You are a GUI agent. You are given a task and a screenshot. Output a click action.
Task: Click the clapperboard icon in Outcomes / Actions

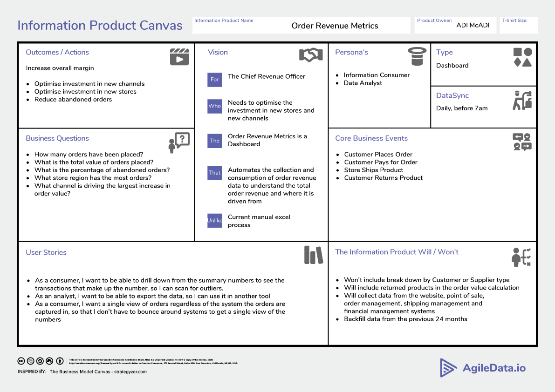[179, 57]
